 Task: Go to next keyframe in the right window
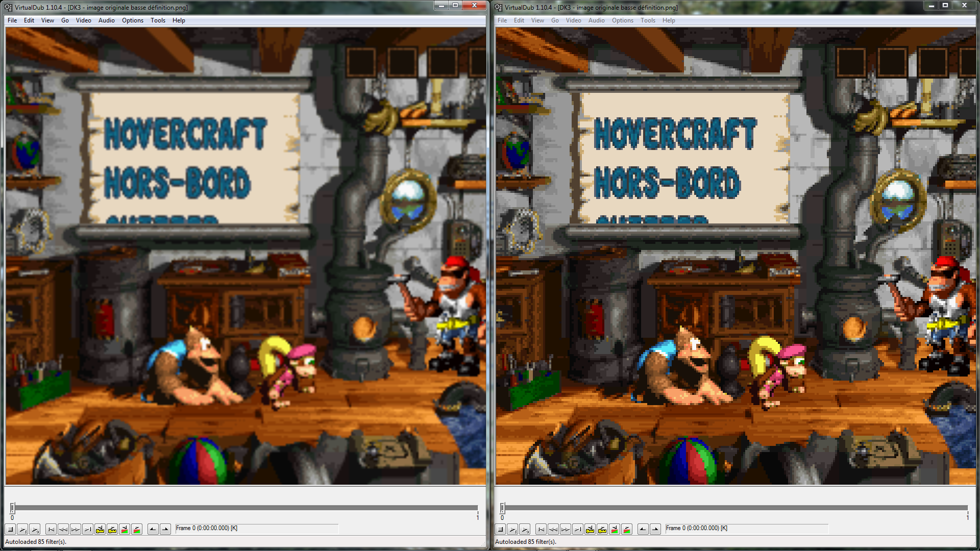pyautogui.click(x=602, y=529)
